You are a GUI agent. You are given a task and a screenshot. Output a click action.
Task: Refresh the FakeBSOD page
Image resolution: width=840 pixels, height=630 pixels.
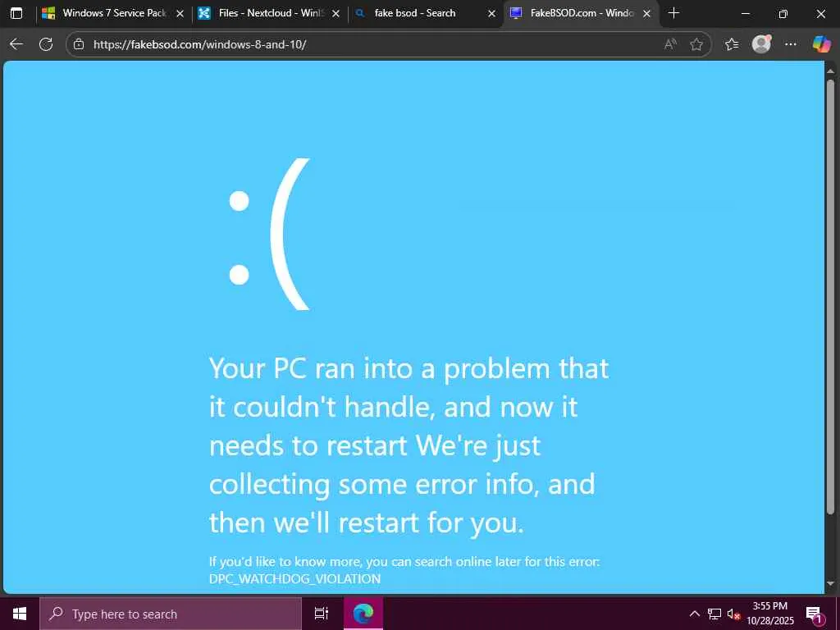tap(46, 44)
